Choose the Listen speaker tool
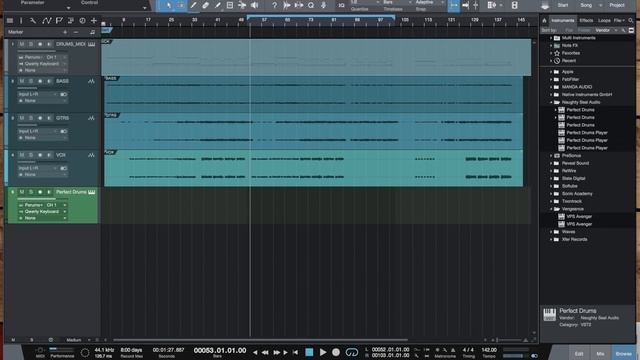 pyautogui.click(x=254, y=5)
